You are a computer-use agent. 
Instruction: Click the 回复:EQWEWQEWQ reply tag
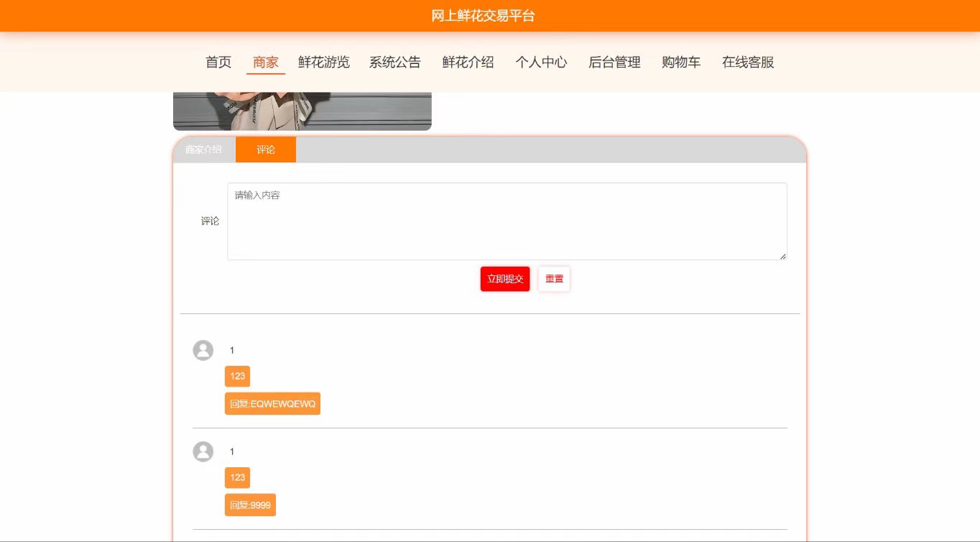(x=272, y=404)
